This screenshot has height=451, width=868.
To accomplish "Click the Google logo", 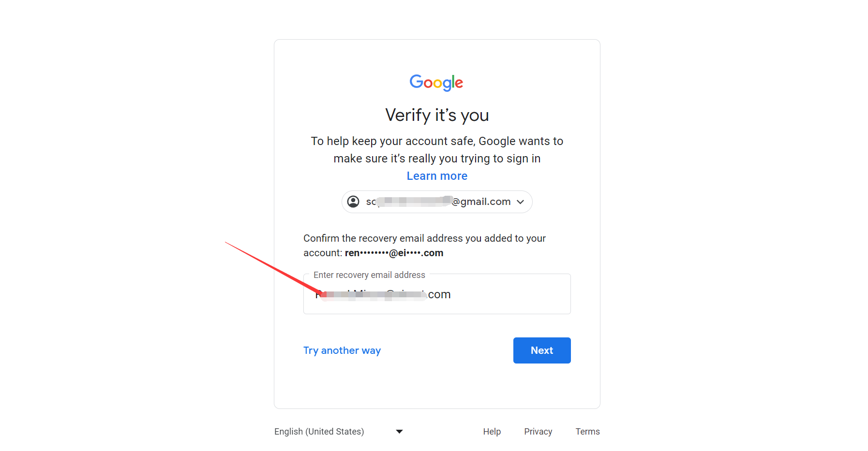I will (436, 83).
